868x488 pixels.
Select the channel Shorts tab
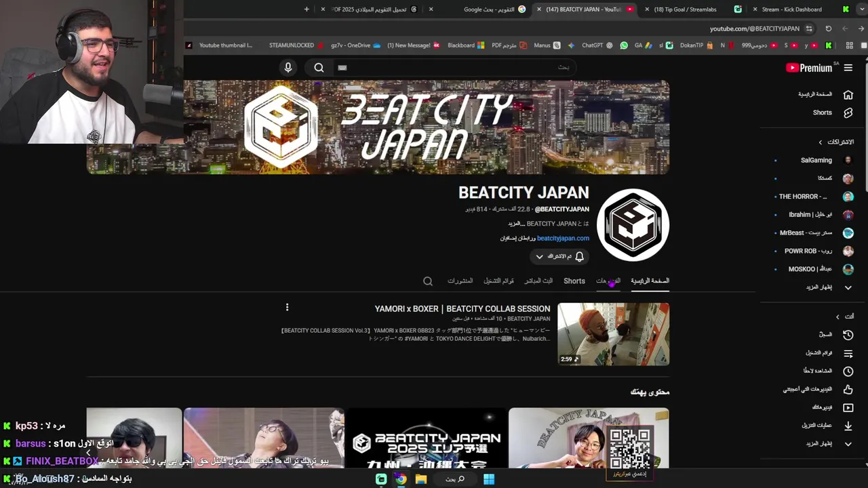pos(574,281)
